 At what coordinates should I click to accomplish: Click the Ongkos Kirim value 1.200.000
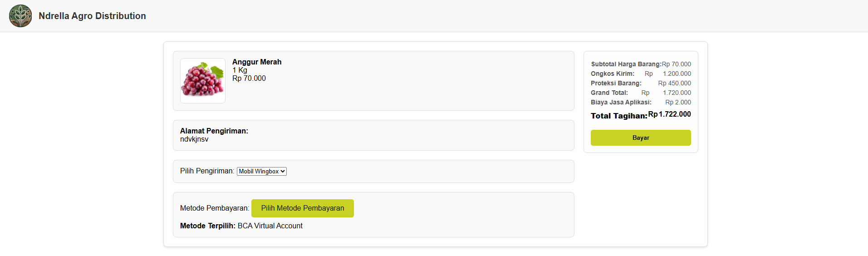point(677,74)
